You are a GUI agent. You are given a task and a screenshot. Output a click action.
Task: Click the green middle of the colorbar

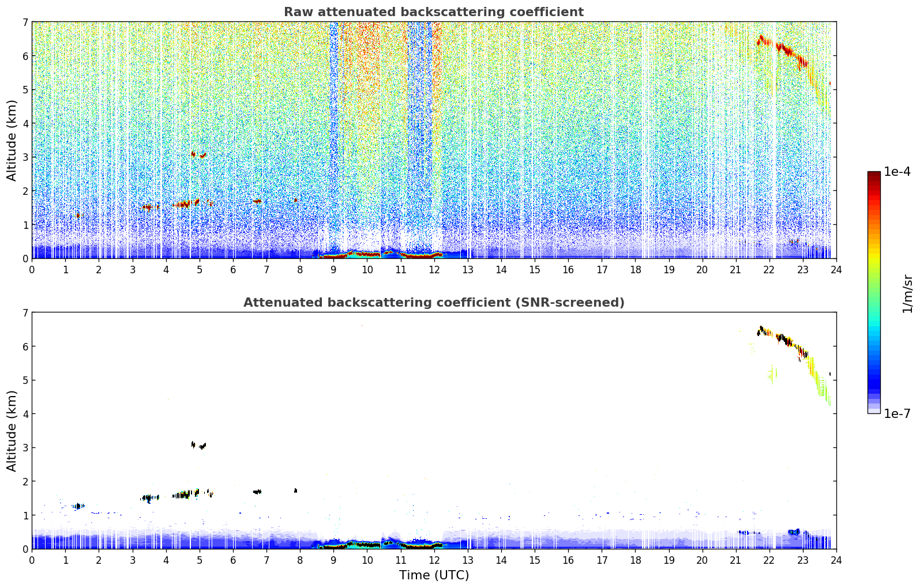(x=874, y=288)
